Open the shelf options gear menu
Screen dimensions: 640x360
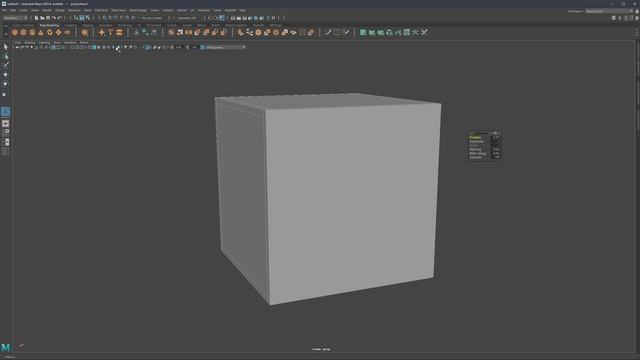pyautogui.click(x=6, y=33)
